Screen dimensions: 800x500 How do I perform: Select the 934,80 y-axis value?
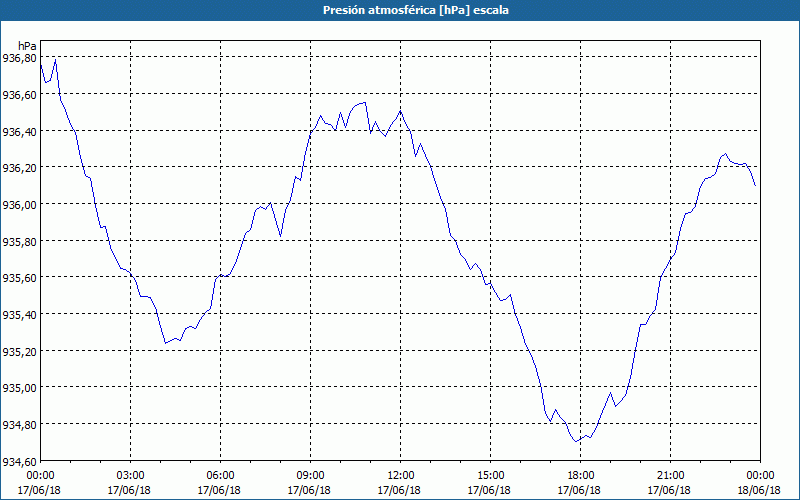(x=19, y=425)
